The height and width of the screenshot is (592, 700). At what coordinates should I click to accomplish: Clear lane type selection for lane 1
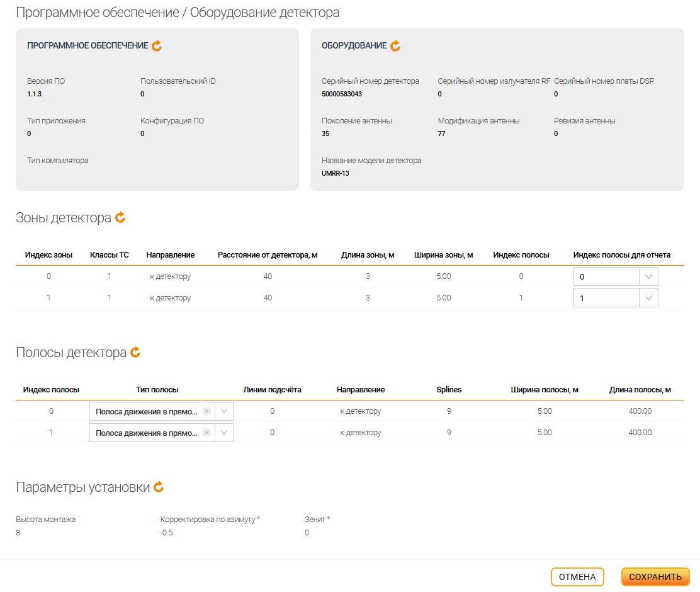206,433
